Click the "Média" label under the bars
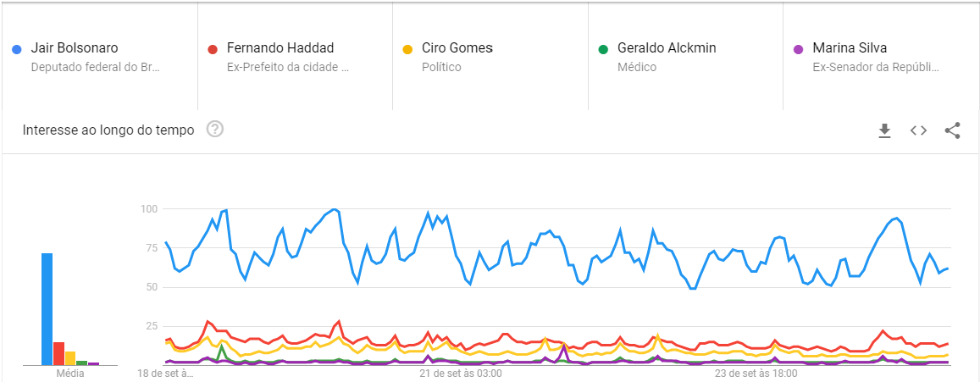The width and height of the screenshot is (980, 382). pos(69,373)
